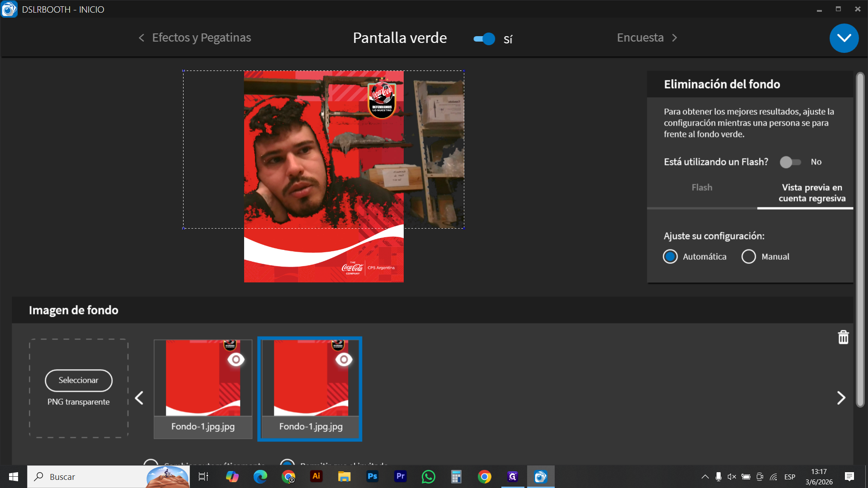This screenshot has width=868, height=488.
Task: Show previous backgrounds with the left arrow
Action: click(x=139, y=398)
